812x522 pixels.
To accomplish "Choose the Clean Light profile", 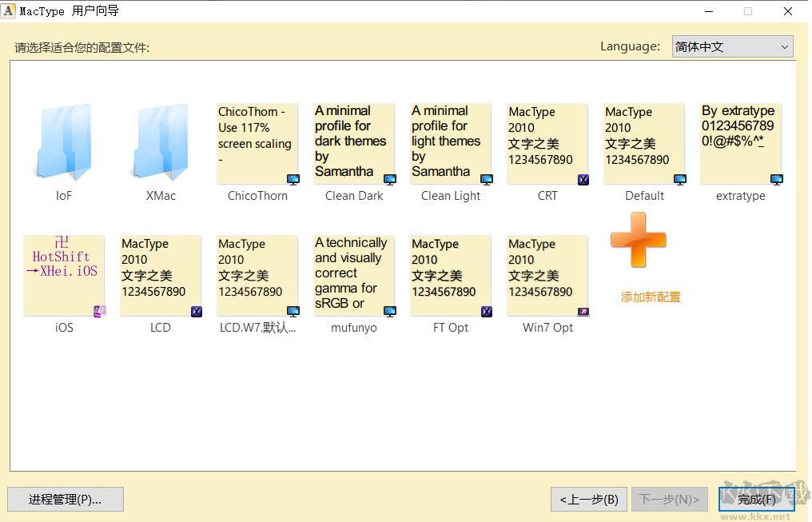I will click(x=451, y=144).
